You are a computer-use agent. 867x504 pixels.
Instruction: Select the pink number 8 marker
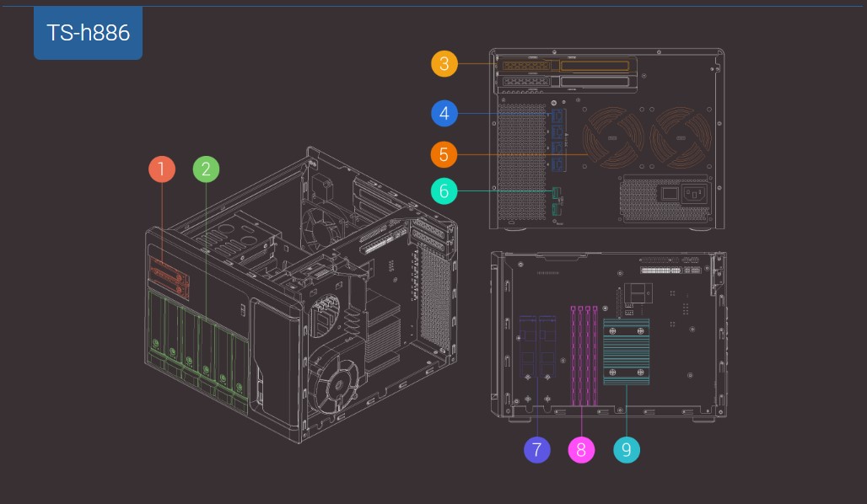pos(581,449)
